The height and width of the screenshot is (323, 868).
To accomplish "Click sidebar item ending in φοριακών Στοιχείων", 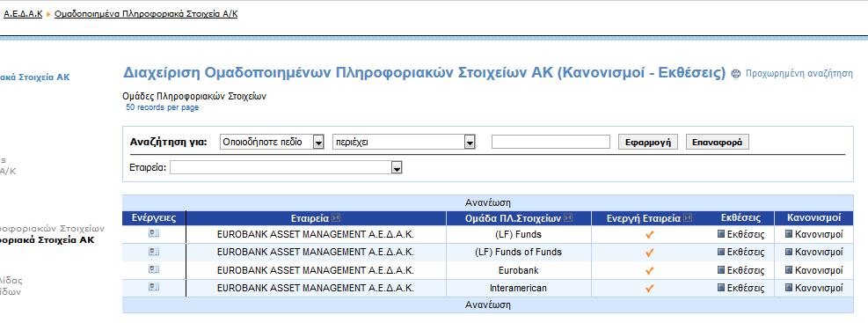I will 52,228.
